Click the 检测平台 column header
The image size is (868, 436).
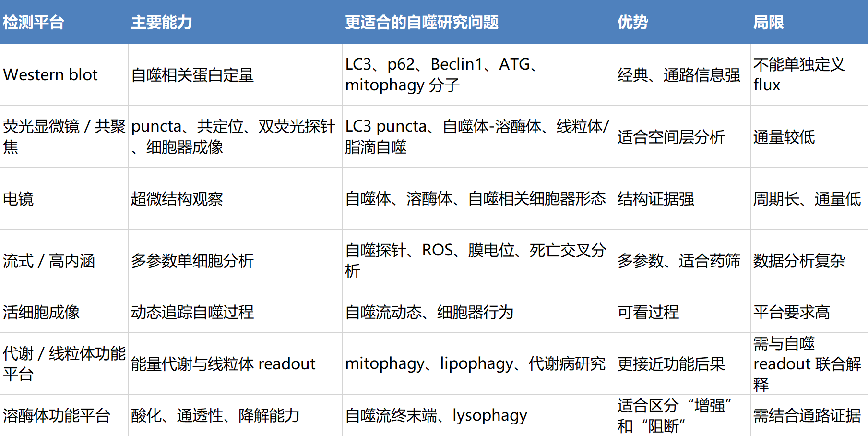(x=34, y=22)
